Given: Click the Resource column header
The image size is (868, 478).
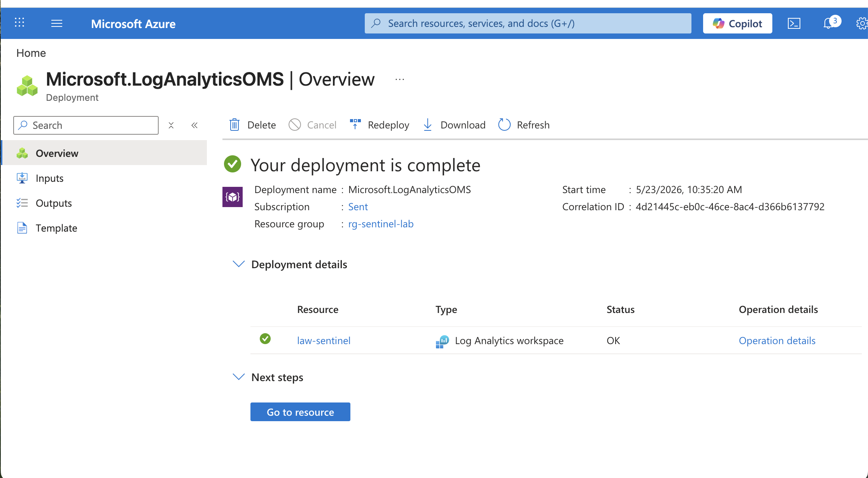Looking at the screenshot, I should click(318, 309).
